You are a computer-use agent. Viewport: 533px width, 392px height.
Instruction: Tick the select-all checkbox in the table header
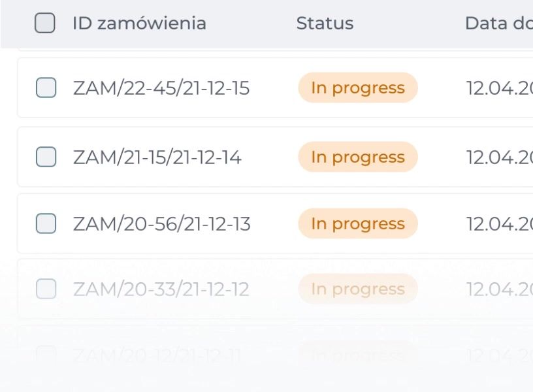(x=44, y=24)
